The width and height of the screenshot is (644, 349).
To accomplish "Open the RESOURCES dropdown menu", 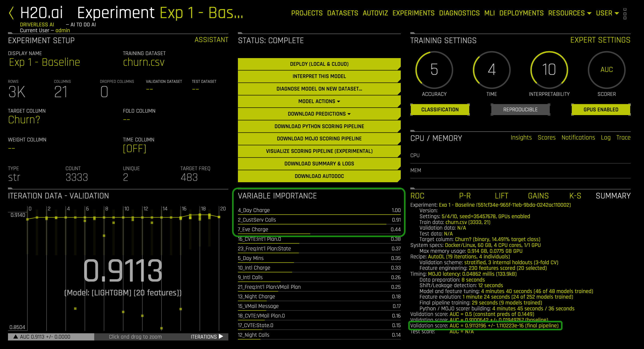I will tap(570, 13).
